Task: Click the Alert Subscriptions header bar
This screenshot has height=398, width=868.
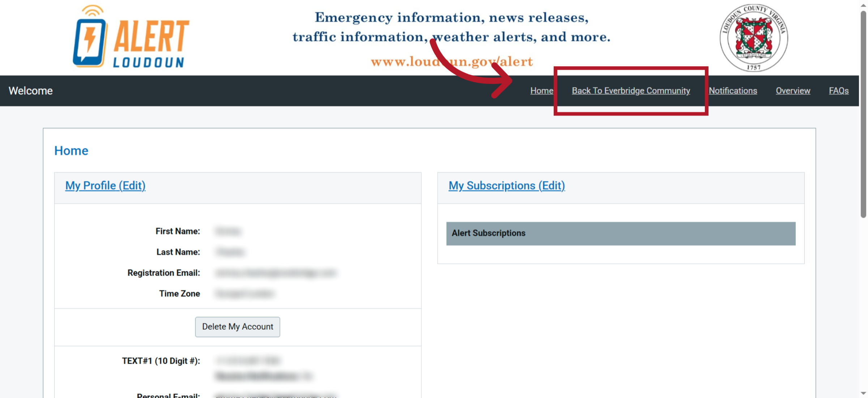Action: (621, 234)
